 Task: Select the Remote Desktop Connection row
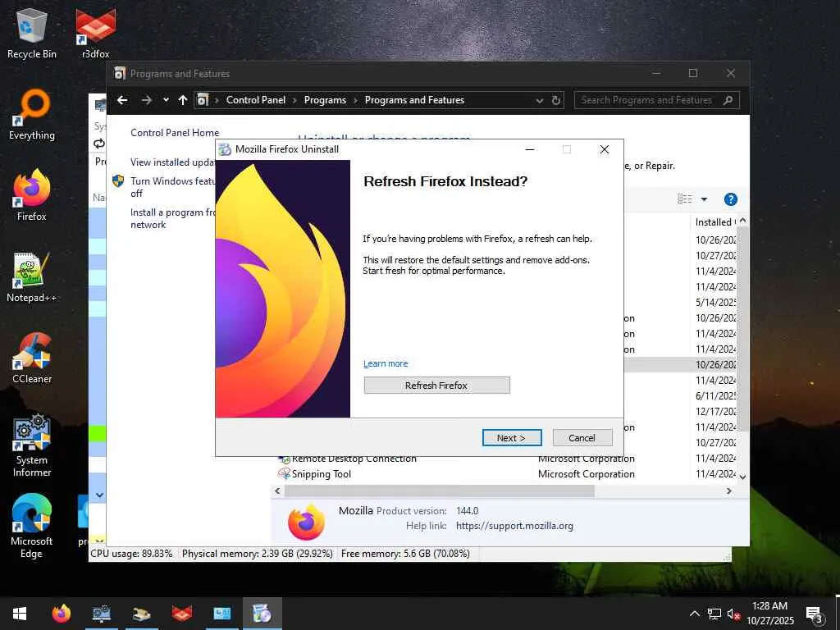(x=506, y=459)
